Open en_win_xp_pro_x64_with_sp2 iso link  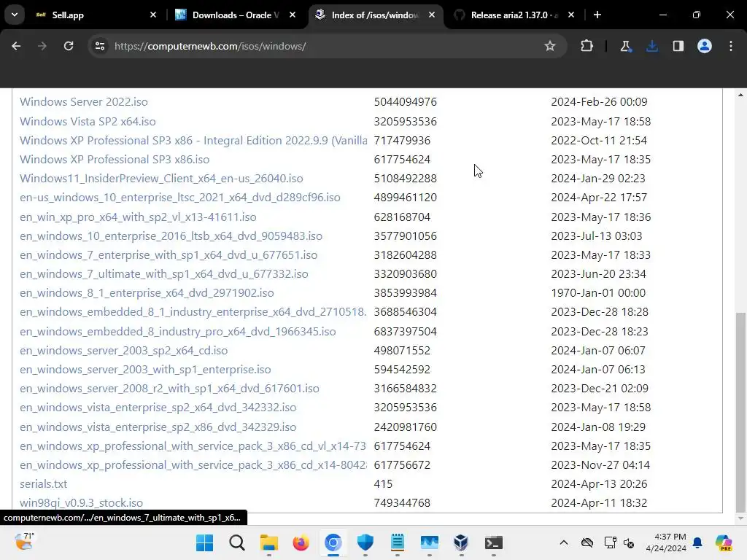click(x=138, y=217)
